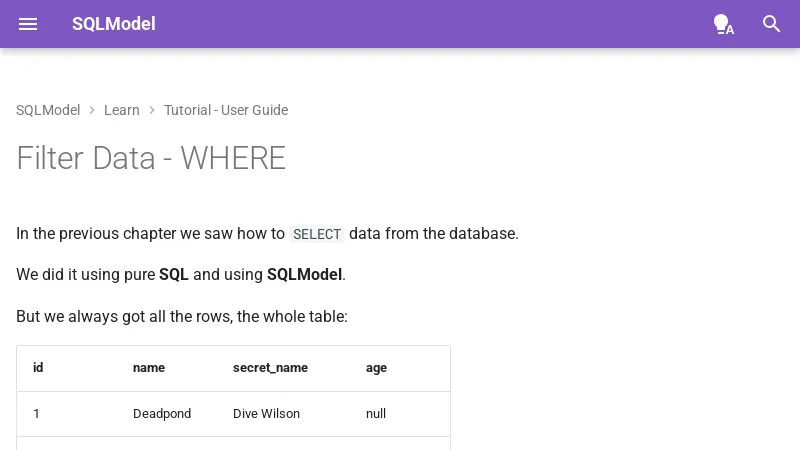This screenshot has height=450, width=800.
Task: Open the Learn breadcrumb
Action: [122, 110]
